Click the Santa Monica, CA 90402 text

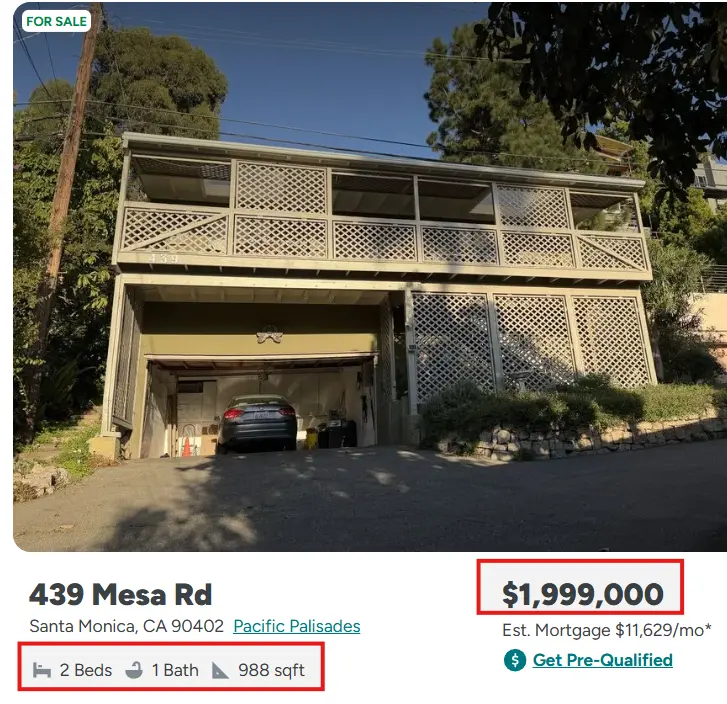click(x=126, y=627)
